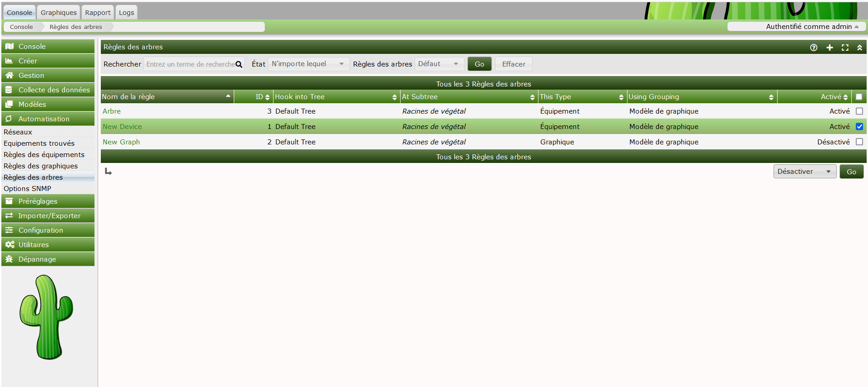Uncheck the New Device rule checkbox

click(x=859, y=127)
